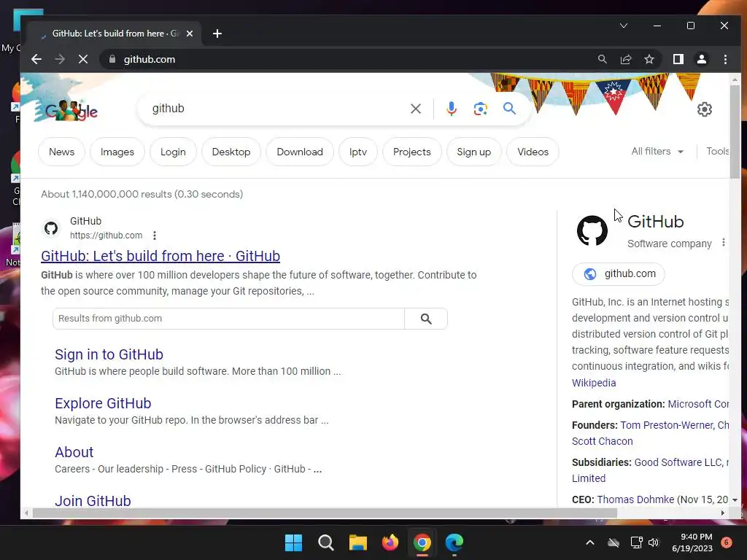Screen dimensions: 747x560
Task: Open the volume speaker tray icon
Action: point(653,542)
